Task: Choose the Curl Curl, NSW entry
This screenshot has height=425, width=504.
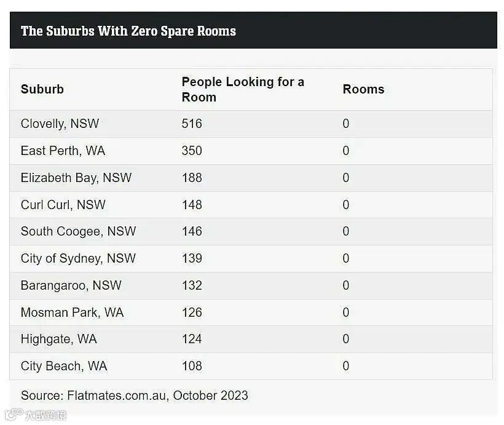Action: (63, 205)
